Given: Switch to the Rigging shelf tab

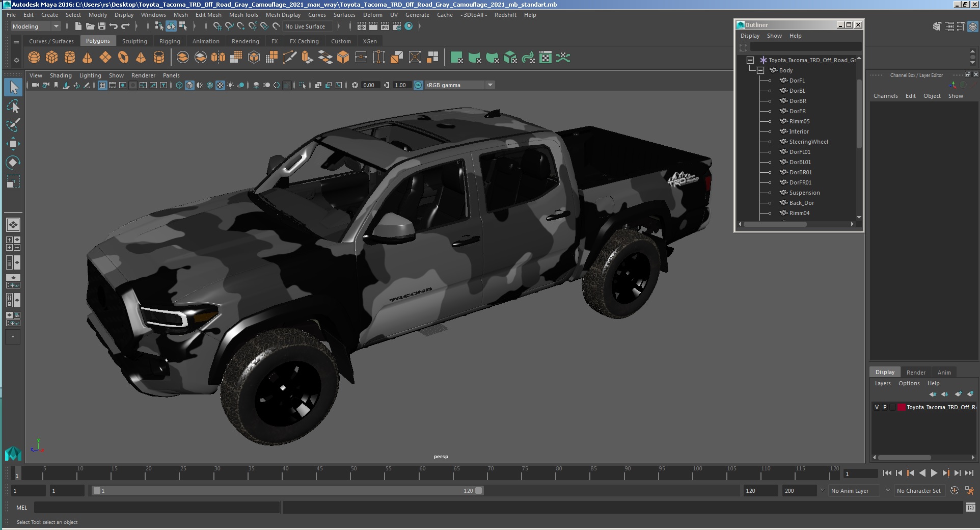Looking at the screenshot, I should 170,41.
